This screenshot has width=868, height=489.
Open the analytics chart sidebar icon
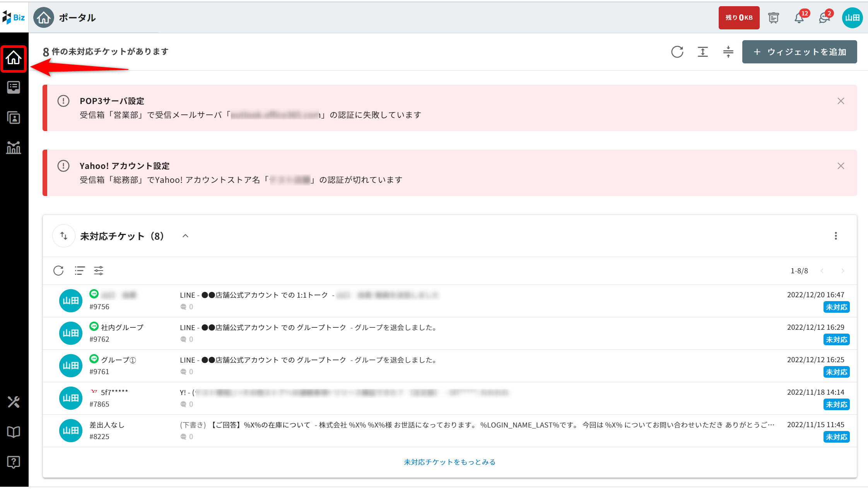click(x=14, y=147)
